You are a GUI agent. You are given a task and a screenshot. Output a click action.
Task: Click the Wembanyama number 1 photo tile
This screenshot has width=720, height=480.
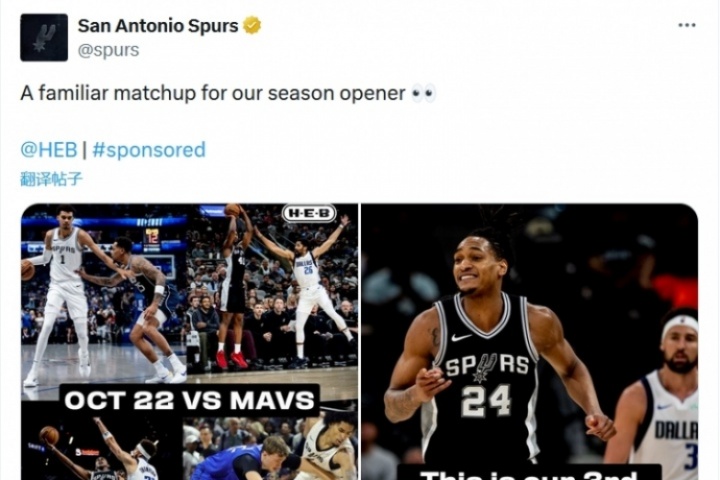104,294
